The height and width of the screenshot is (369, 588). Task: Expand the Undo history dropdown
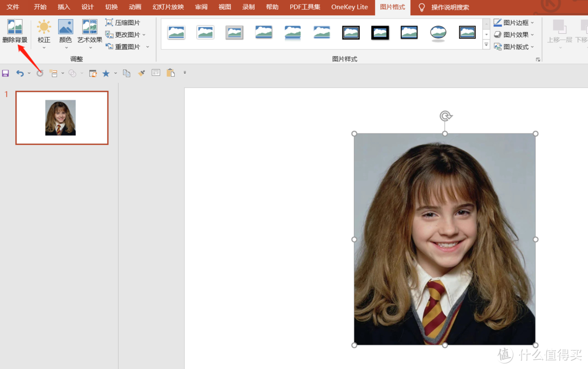[x=29, y=73]
